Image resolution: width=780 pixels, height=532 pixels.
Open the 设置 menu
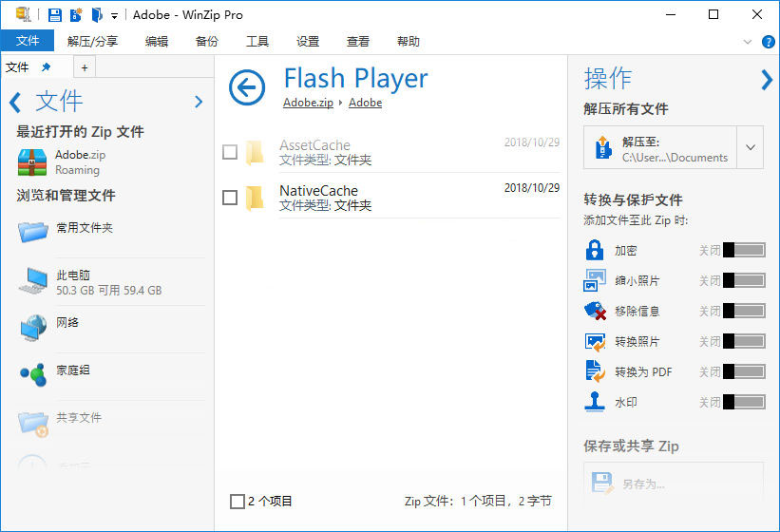coord(308,41)
